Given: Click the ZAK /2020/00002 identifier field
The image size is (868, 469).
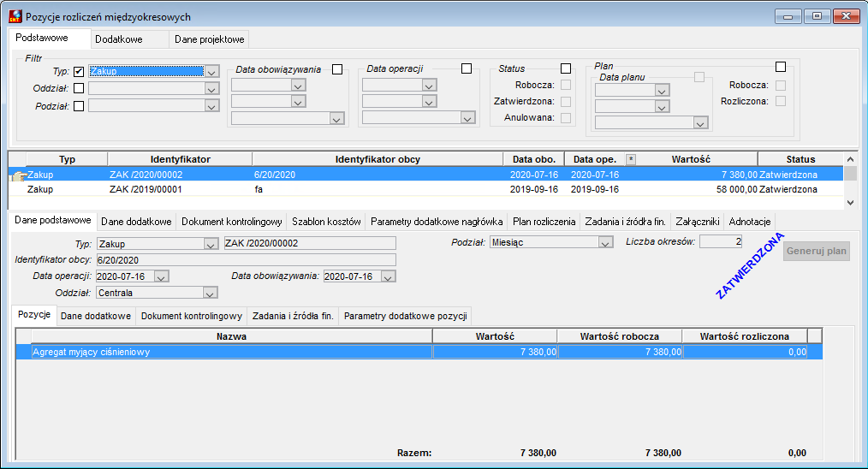Looking at the screenshot, I should 310,243.
